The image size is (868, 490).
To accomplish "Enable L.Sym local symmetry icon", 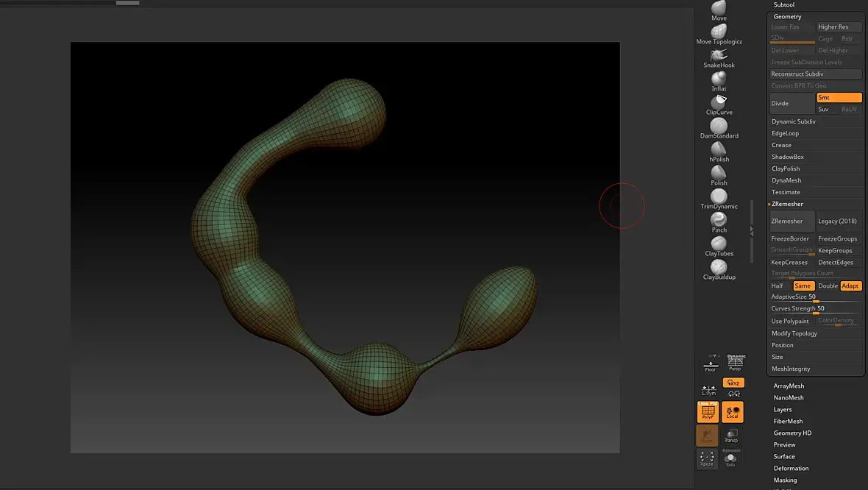I will point(708,390).
